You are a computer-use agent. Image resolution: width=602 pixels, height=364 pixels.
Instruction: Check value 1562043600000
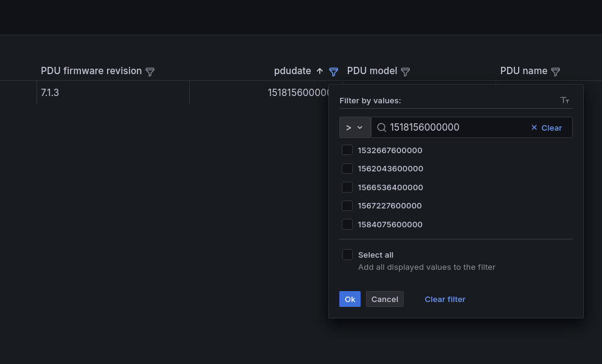347,168
